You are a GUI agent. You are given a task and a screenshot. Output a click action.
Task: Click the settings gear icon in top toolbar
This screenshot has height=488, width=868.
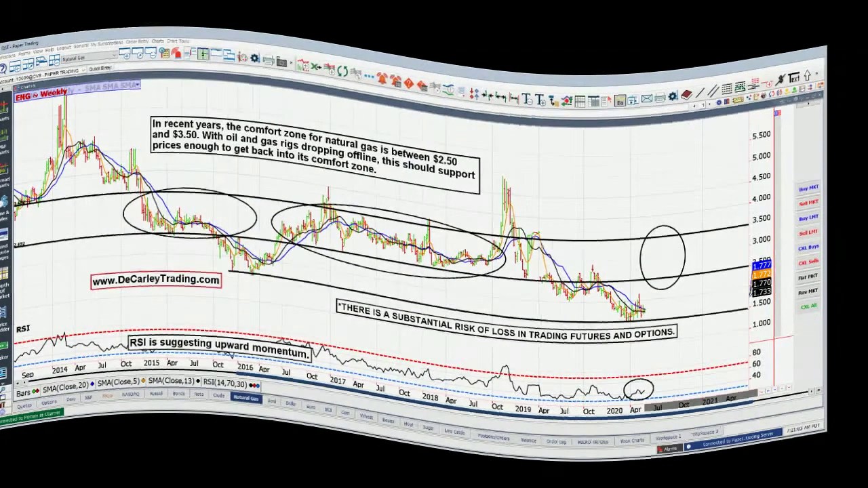pyautogui.click(x=254, y=58)
